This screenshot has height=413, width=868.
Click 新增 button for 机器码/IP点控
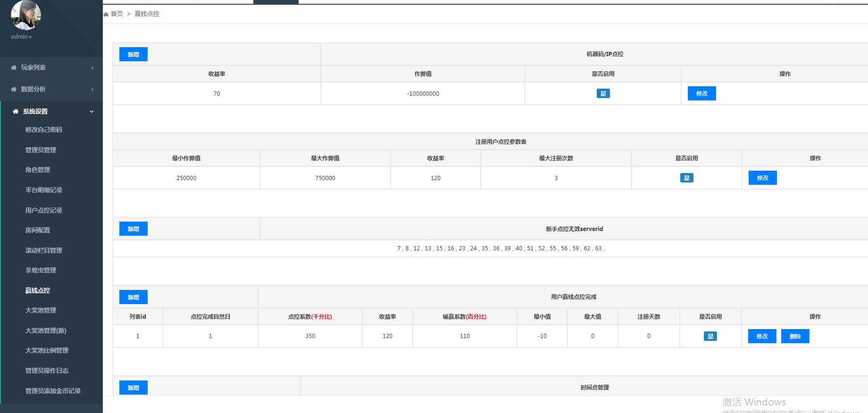pyautogui.click(x=134, y=54)
